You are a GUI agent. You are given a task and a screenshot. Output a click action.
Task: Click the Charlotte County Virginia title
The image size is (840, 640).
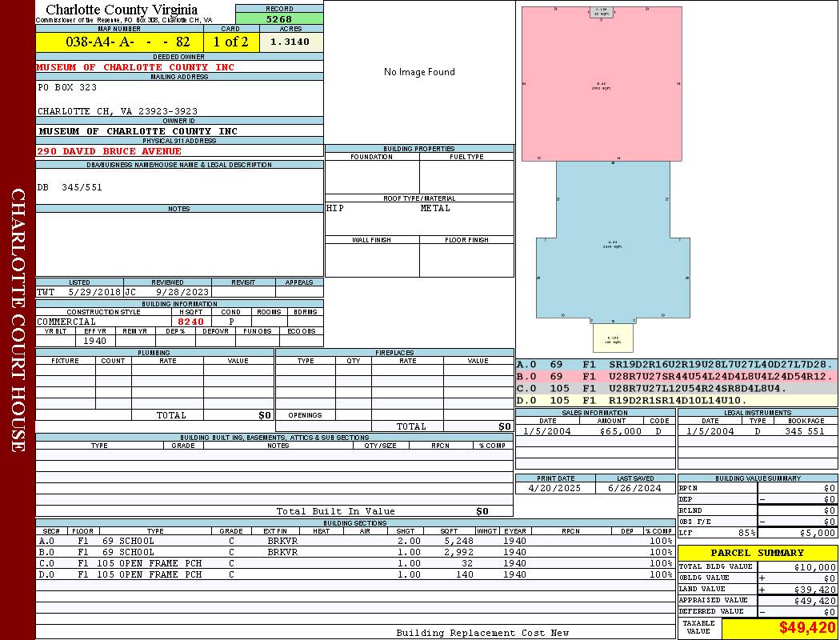(122, 10)
